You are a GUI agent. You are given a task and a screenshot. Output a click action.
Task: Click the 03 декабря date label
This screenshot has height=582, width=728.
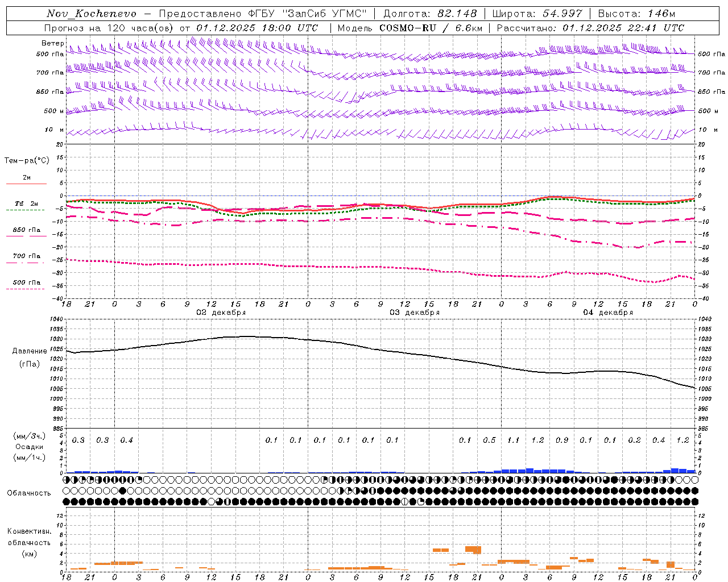(415, 313)
